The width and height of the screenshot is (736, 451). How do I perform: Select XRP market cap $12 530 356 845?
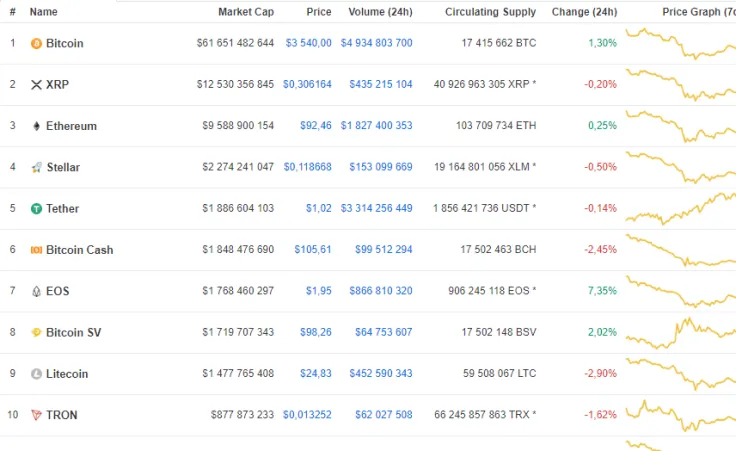point(235,84)
